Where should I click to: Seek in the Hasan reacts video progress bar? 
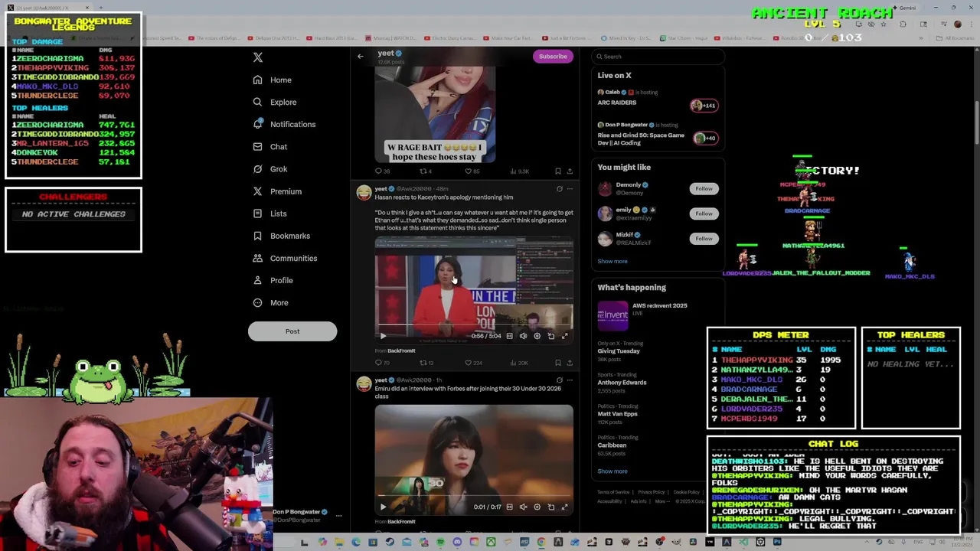pos(474,326)
